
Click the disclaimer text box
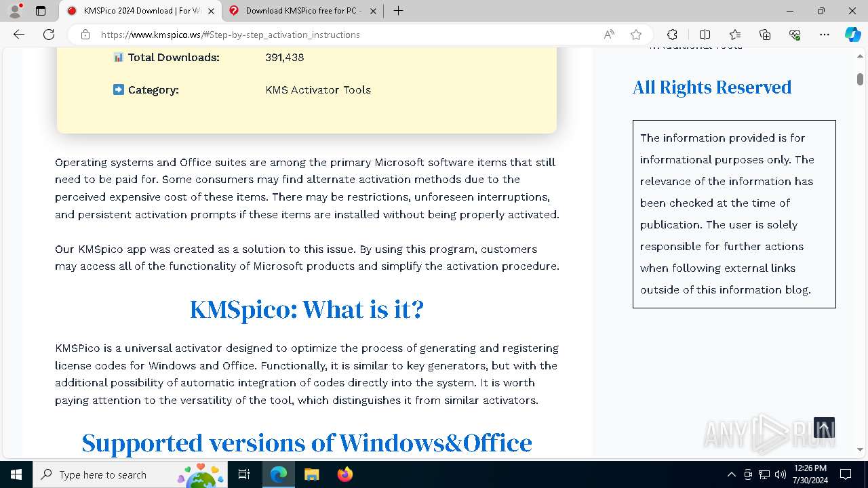coord(734,214)
